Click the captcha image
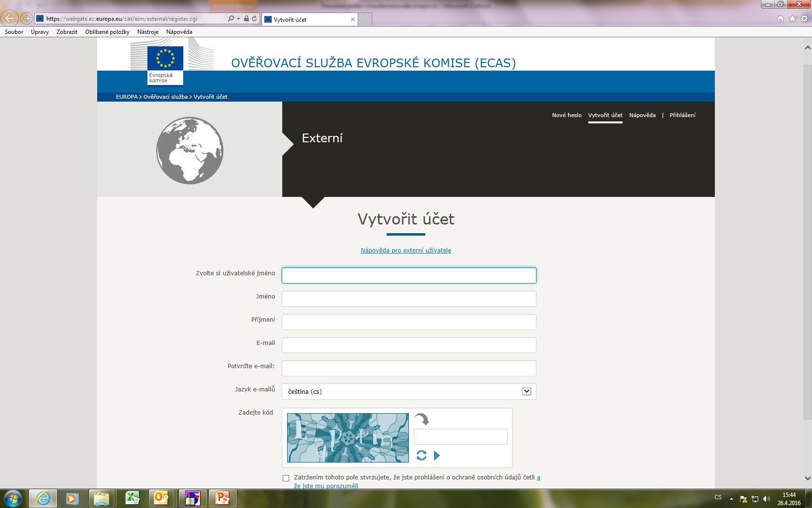 coord(348,438)
